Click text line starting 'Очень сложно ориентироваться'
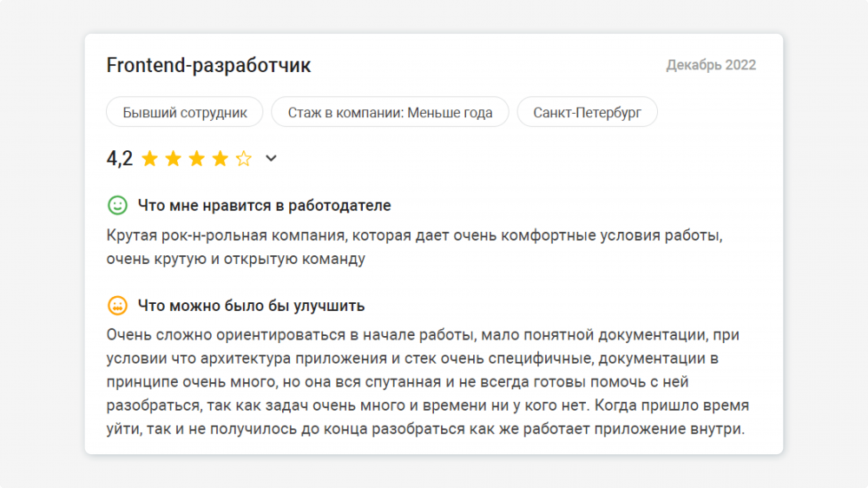This screenshot has width=868, height=488. [423, 335]
